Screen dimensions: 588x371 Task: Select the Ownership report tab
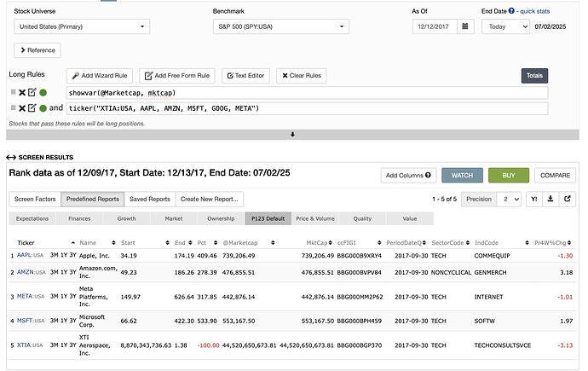[221, 218]
